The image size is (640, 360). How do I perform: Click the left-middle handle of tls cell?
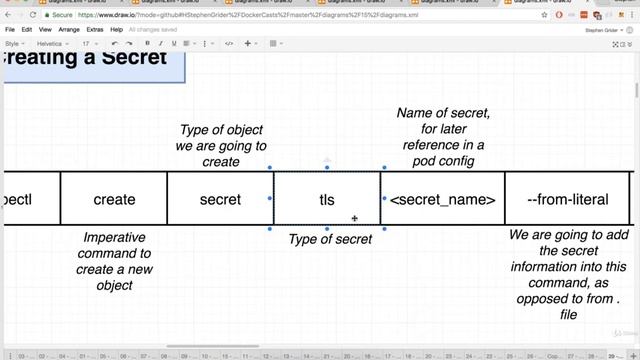click(x=269, y=198)
